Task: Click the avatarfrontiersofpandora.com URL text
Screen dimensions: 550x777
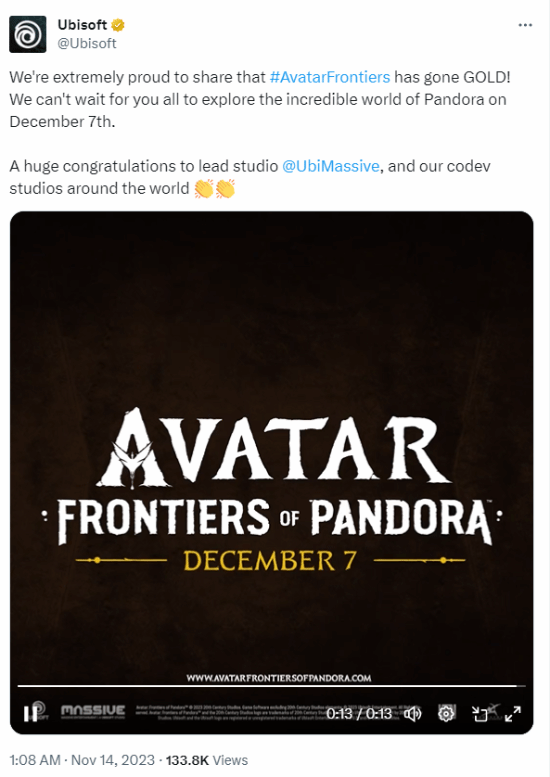Action: pos(278,678)
